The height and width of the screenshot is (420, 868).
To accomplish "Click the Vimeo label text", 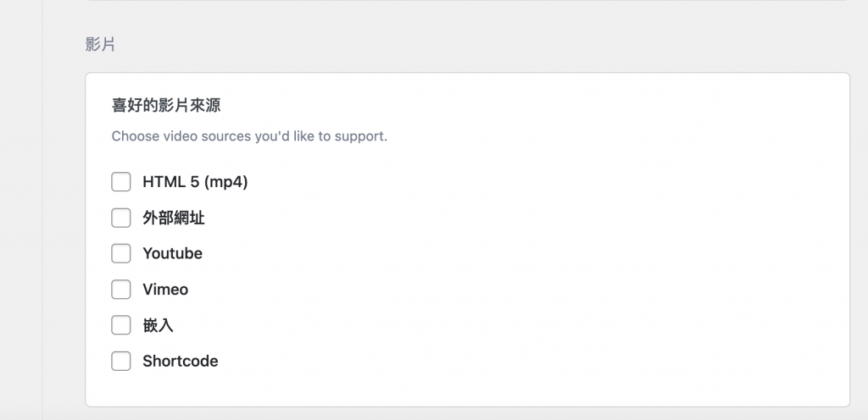I will pos(165,290).
